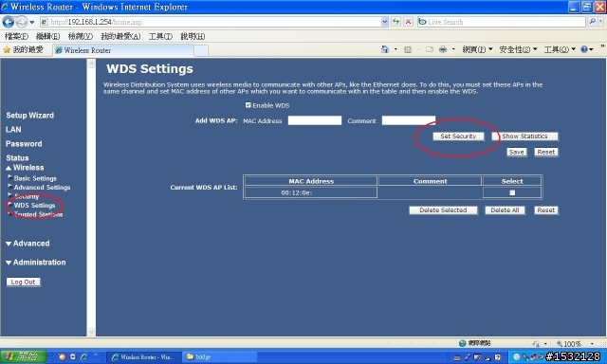This screenshot has width=607, height=364.
Task: Click the Log Out button
Action: point(23,282)
